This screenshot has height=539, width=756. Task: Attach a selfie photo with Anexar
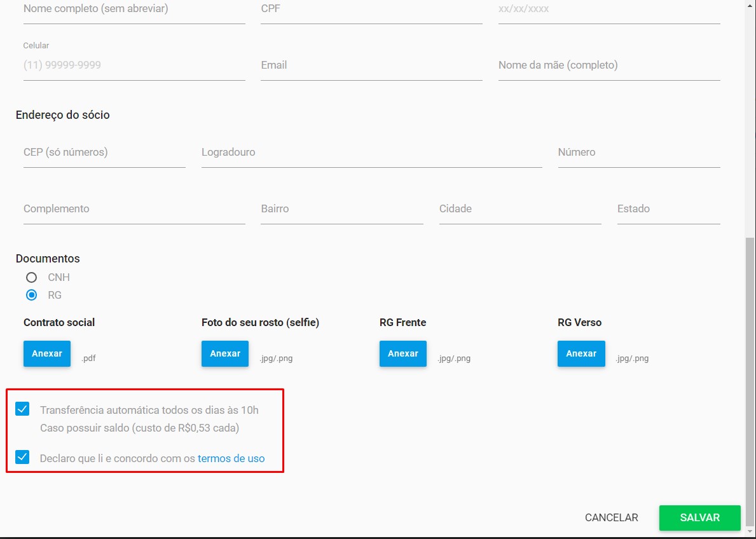[x=225, y=353]
